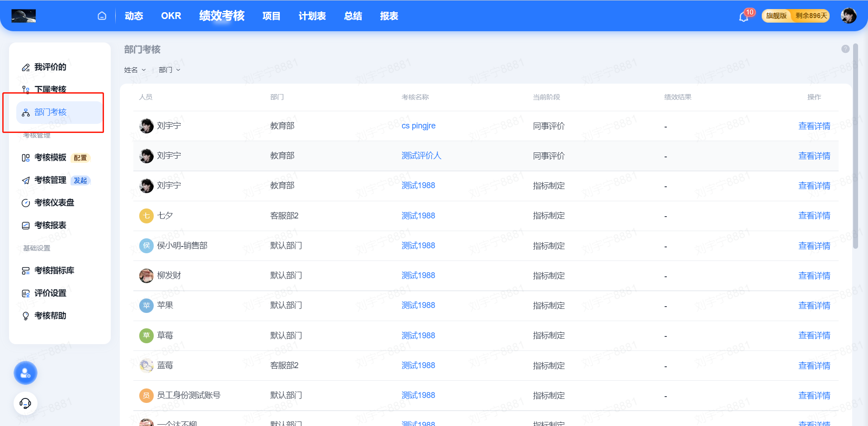868x426 pixels.
Task: Open 测试1988 link in 柳发财 row
Action: [x=418, y=275]
